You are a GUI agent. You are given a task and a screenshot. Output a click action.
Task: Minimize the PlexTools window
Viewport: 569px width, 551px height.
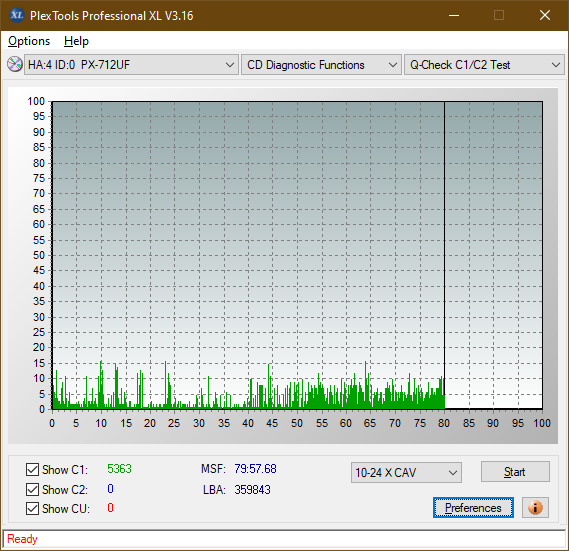[x=454, y=15]
